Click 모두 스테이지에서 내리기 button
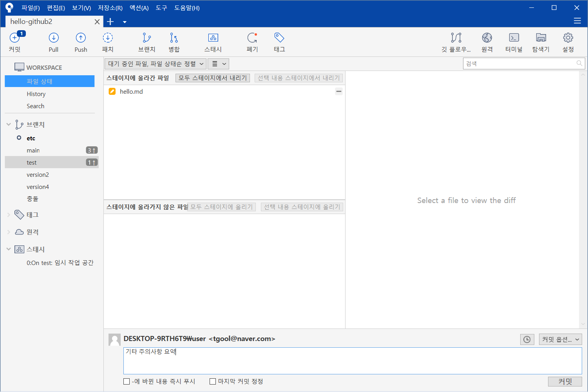Viewport: 588px width, 392px height. point(213,78)
